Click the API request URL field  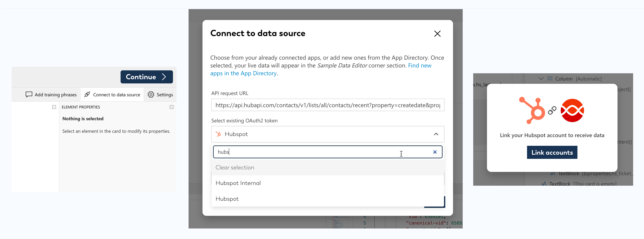(x=327, y=105)
